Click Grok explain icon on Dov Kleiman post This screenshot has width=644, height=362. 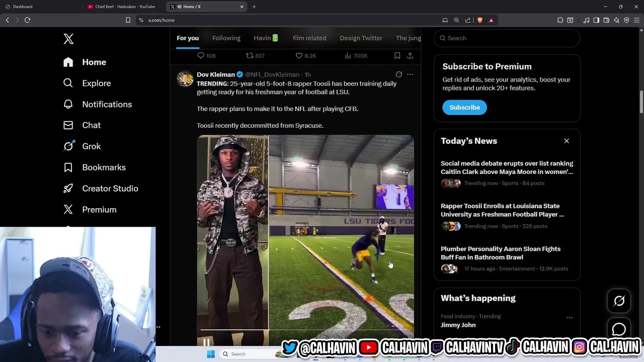(398, 74)
